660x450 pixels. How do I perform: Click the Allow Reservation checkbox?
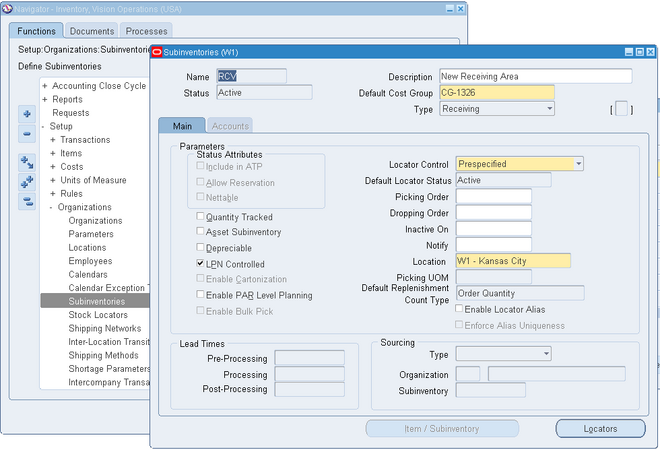pyautogui.click(x=200, y=182)
